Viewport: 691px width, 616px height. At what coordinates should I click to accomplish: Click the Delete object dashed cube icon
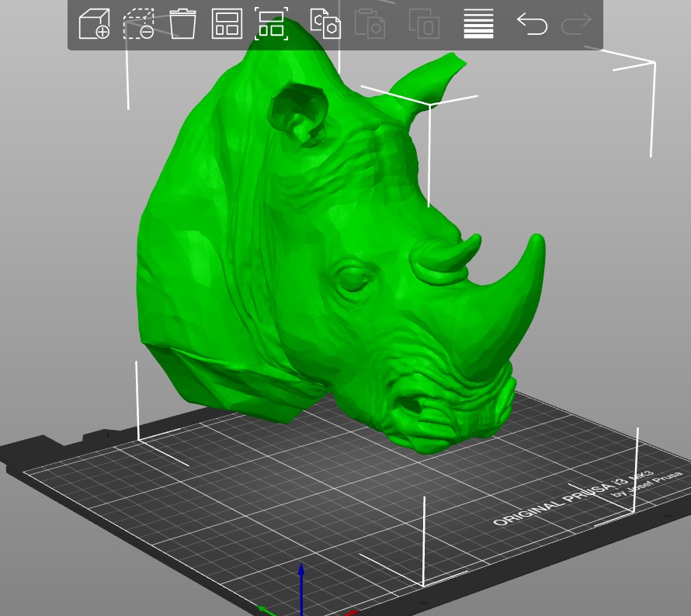coord(138,24)
